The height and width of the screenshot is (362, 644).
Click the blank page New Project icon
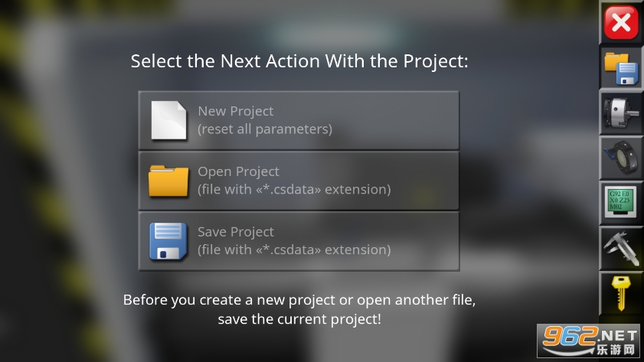[x=168, y=120]
